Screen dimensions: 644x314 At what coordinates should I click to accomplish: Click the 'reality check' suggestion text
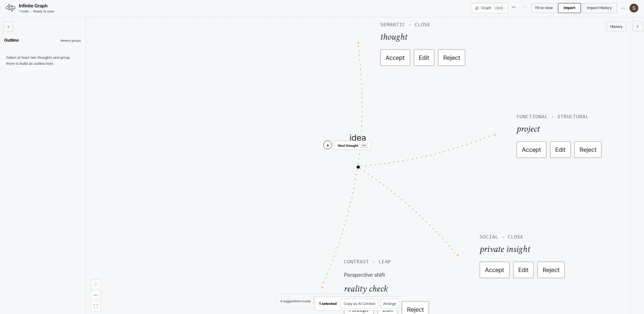(366, 289)
